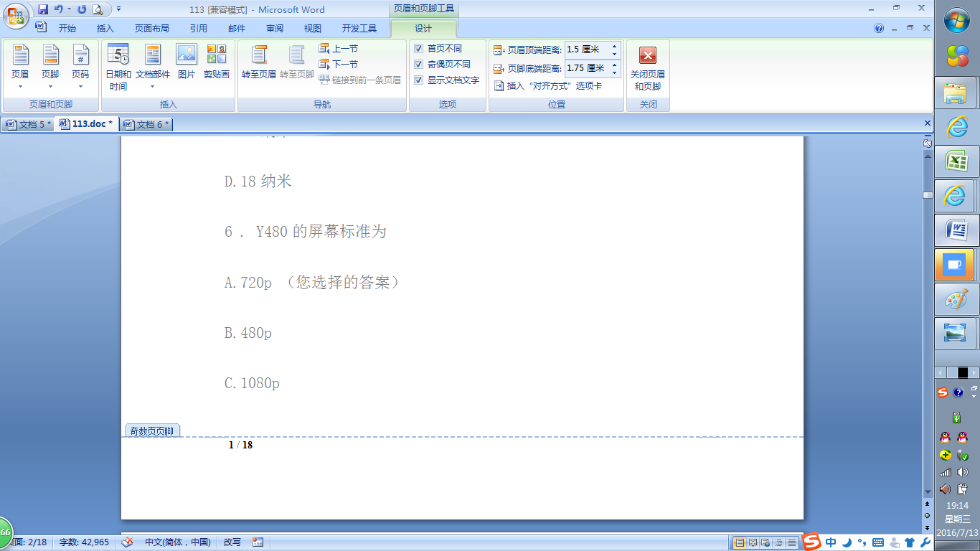Click answer line A.720p in document
Viewport: 980px width, 551px height.
click(x=312, y=283)
